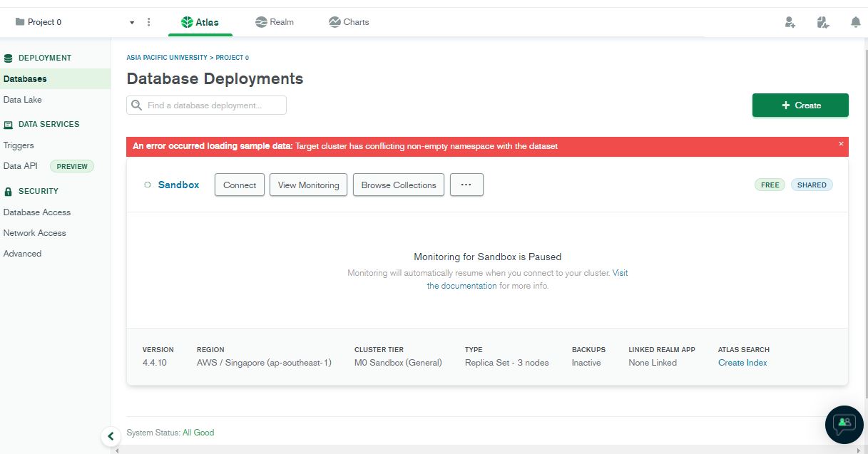The width and height of the screenshot is (868, 454).
Task: Open the Sandbox cluster ellipsis menu
Action: coord(466,185)
